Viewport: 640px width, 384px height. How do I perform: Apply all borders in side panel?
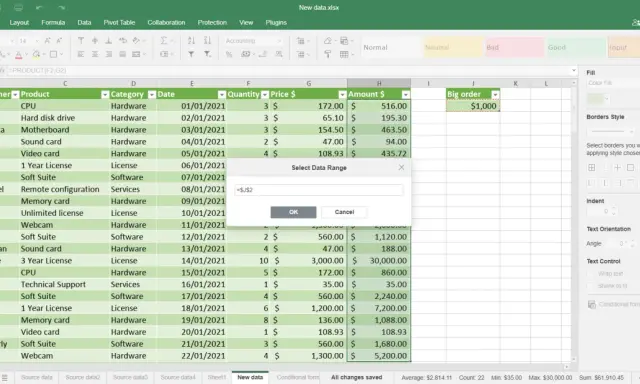tap(591, 167)
